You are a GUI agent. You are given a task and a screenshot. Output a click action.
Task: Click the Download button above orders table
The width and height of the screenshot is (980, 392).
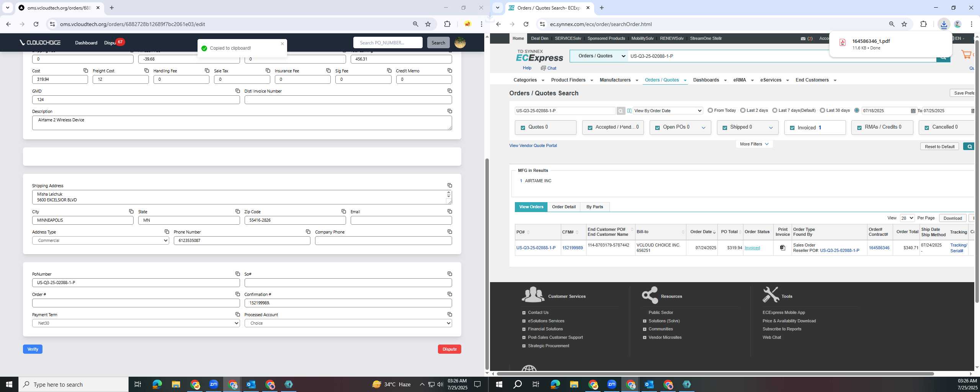[x=952, y=218]
